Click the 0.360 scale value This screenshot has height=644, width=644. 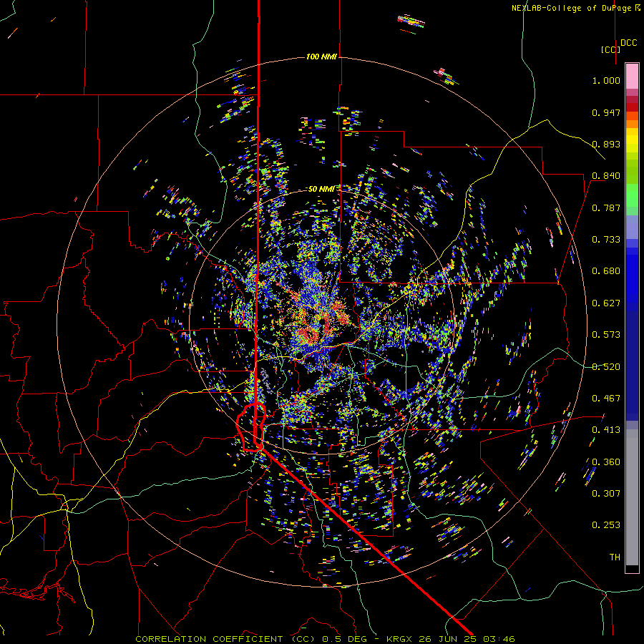tap(606, 462)
